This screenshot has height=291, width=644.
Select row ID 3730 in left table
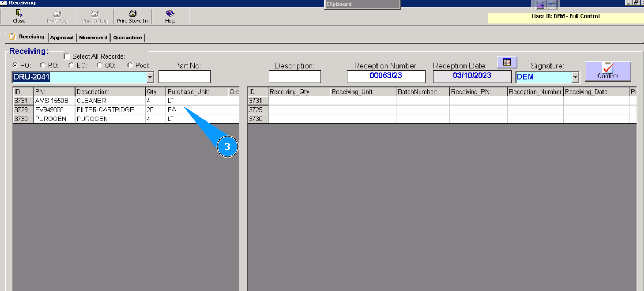(23, 119)
